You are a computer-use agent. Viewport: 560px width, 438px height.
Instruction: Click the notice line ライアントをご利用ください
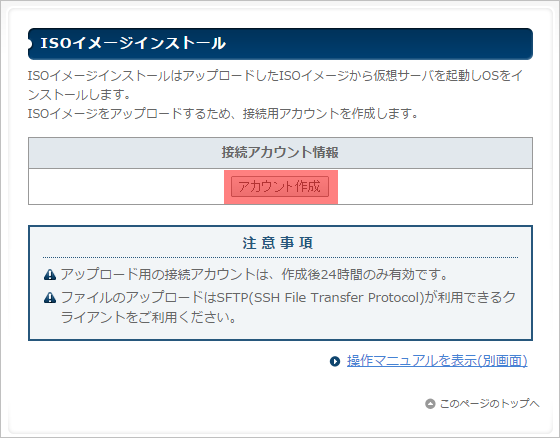(x=148, y=317)
